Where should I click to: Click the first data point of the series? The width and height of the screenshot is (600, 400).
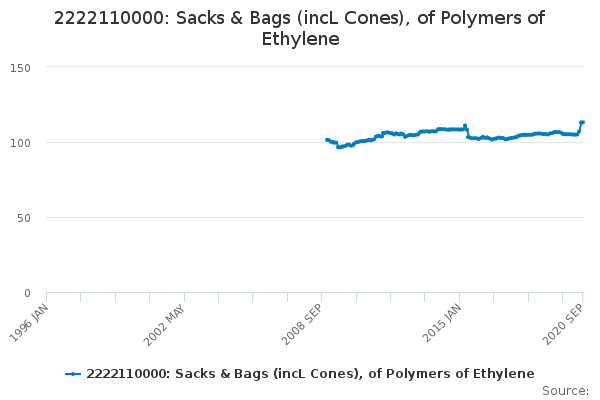327,140
